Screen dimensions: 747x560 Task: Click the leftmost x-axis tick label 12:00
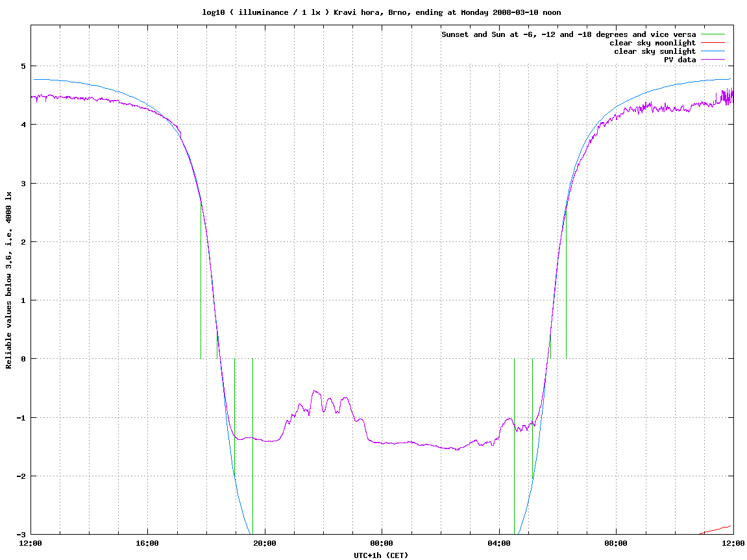(x=31, y=543)
